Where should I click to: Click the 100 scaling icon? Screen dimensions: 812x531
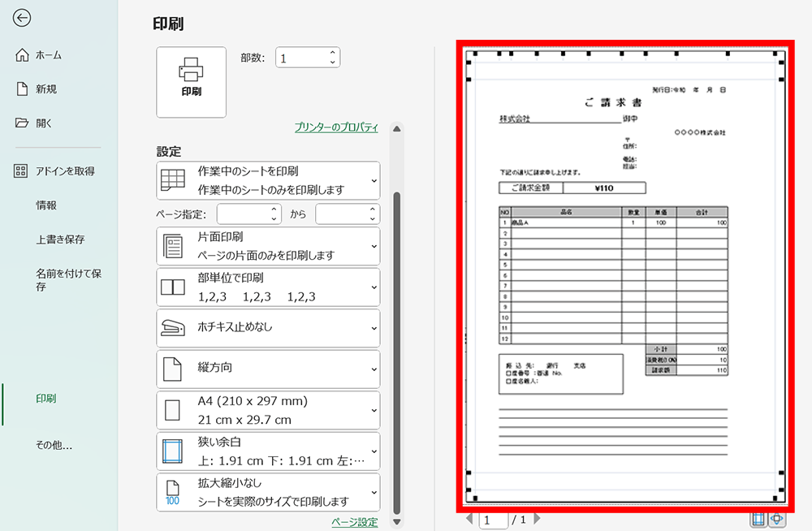pyautogui.click(x=172, y=493)
